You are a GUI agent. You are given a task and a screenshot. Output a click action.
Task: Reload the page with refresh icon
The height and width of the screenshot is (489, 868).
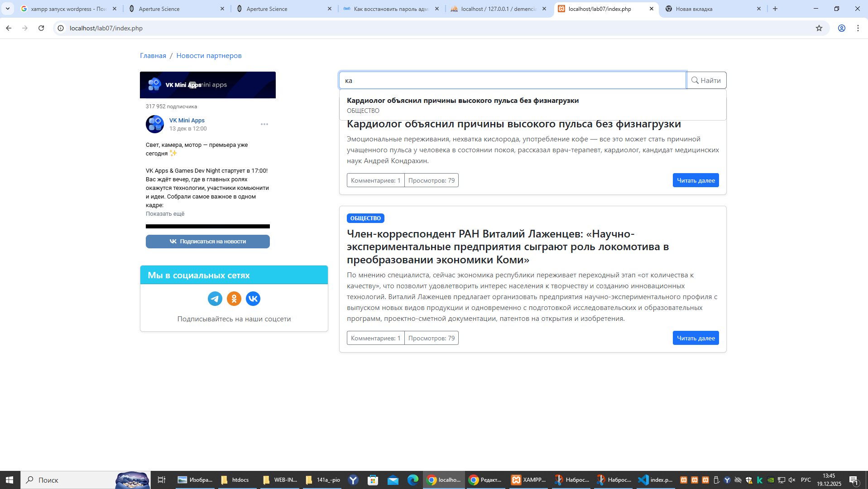(41, 28)
